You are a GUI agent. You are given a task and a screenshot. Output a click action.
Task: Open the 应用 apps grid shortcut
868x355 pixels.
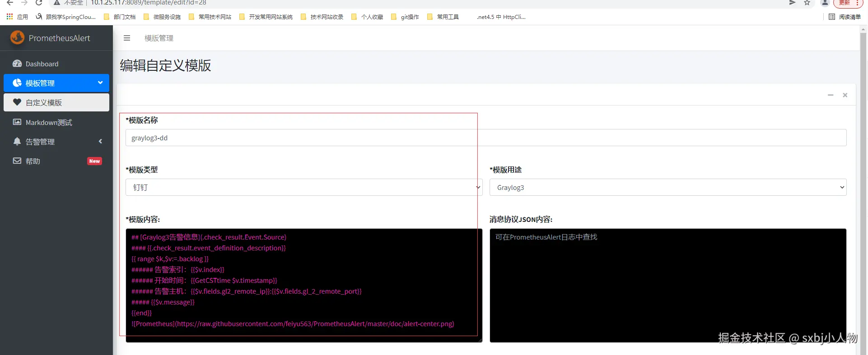click(x=17, y=17)
